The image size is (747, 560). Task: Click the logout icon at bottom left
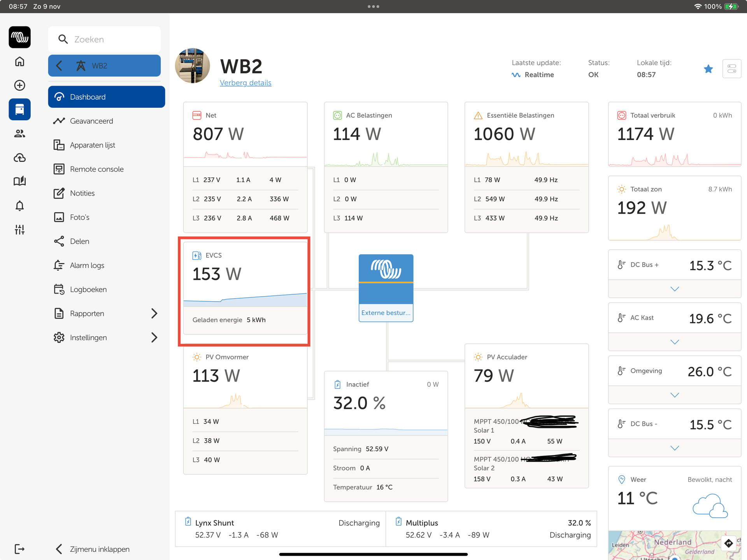click(x=20, y=549)
